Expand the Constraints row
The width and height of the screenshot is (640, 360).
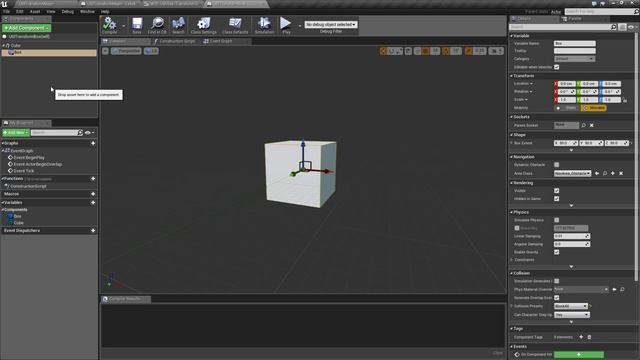512,260
